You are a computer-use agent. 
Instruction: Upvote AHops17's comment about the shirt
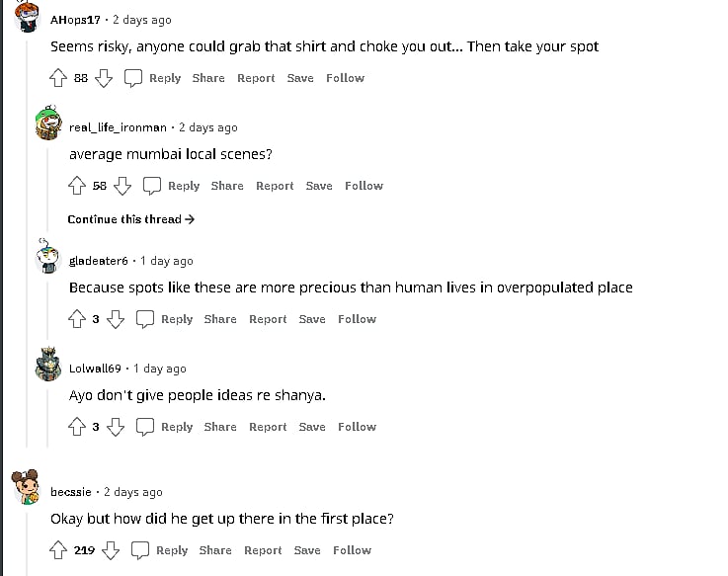58,78
